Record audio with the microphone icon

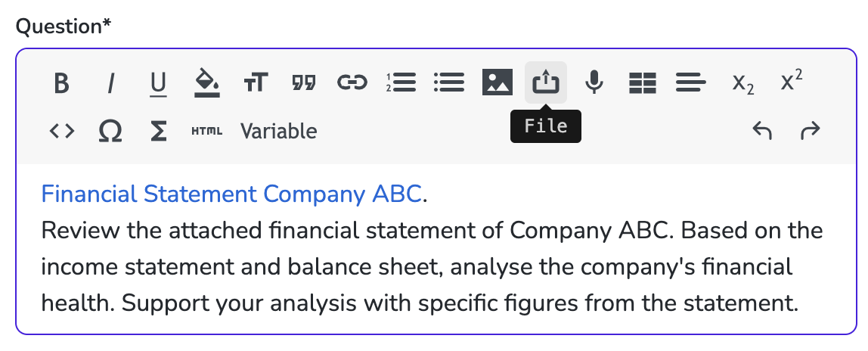(x=594, y=82)
